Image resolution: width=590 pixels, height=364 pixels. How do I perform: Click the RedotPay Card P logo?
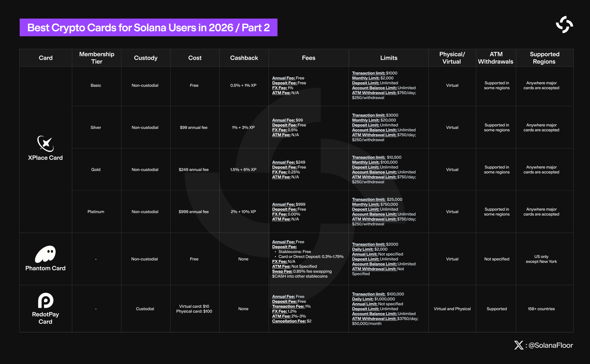coord(45,300)
